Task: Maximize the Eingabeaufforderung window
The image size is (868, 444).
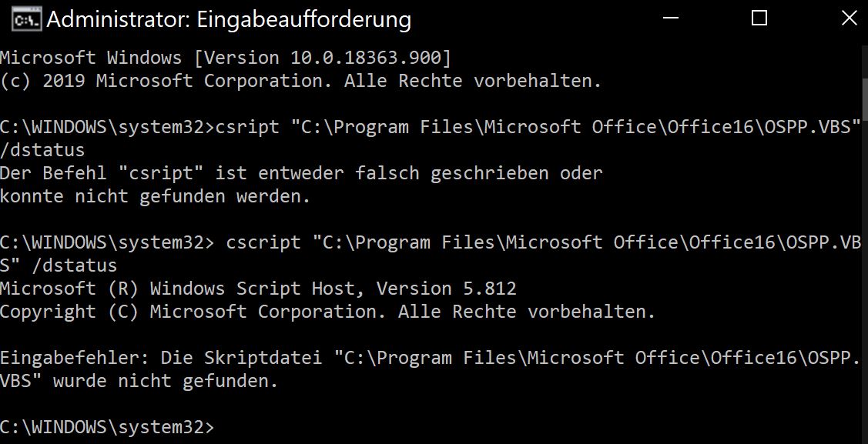Action: click(x=759, y=18)
